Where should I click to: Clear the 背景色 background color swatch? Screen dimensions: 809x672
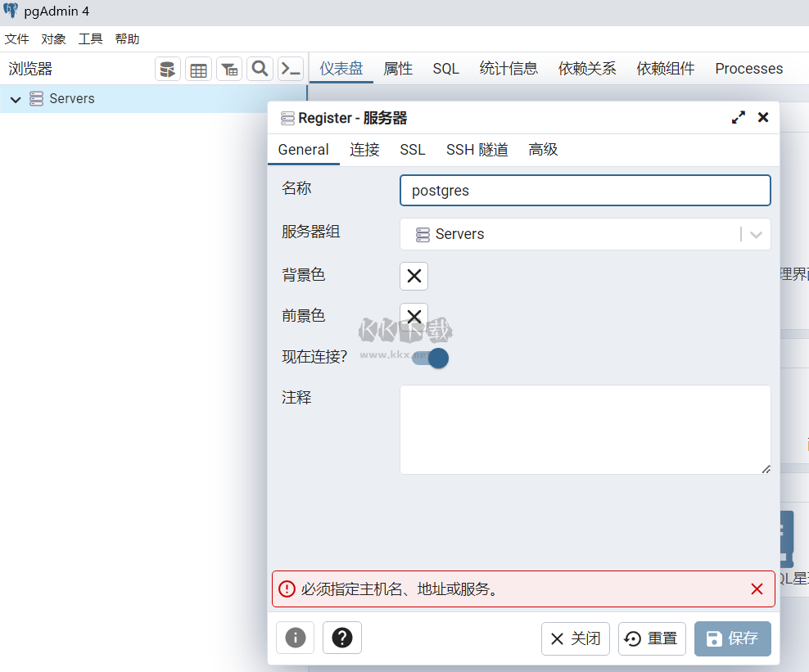click(x=414, y=276)
